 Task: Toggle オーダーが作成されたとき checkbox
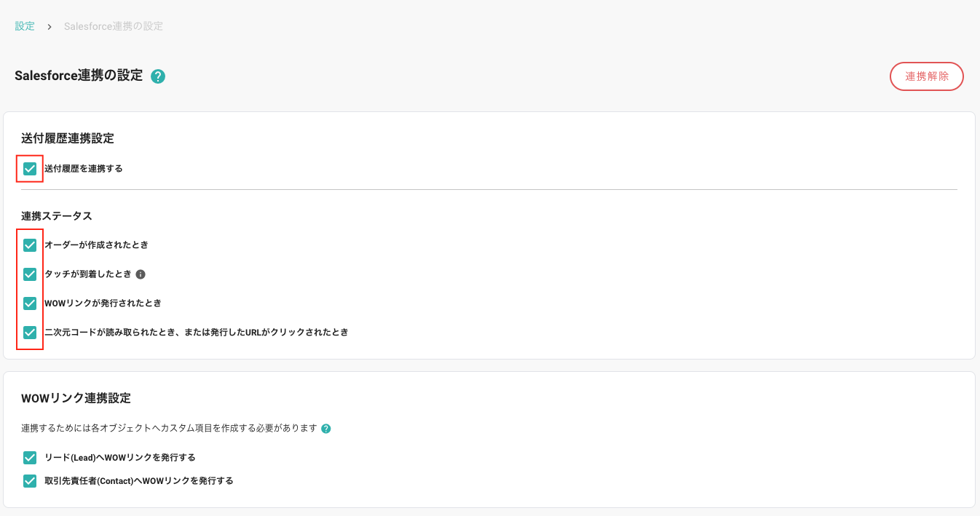coord(30,245)
